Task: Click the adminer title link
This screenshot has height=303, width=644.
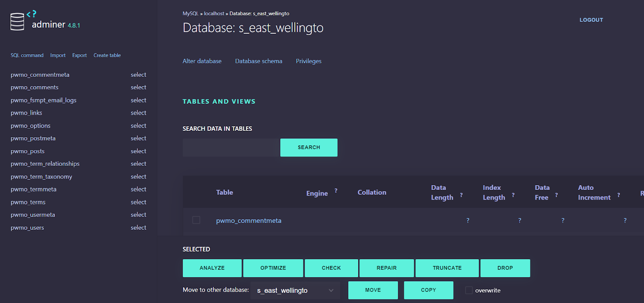Action: tap(48, 25)
